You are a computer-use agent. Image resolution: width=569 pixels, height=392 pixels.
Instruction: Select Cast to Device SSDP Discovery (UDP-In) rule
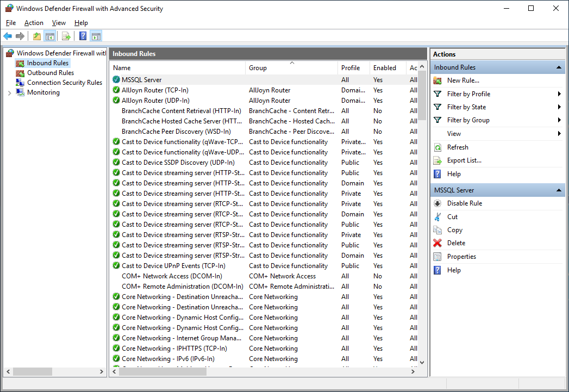click(265, 163)
